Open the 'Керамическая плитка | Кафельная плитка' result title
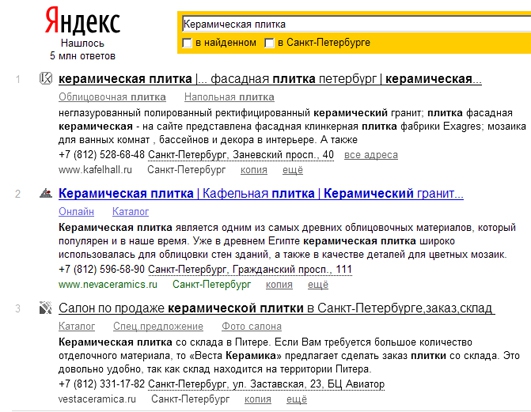Image resolution: width=531 pixels, height=412 pixels. (261, 194)
